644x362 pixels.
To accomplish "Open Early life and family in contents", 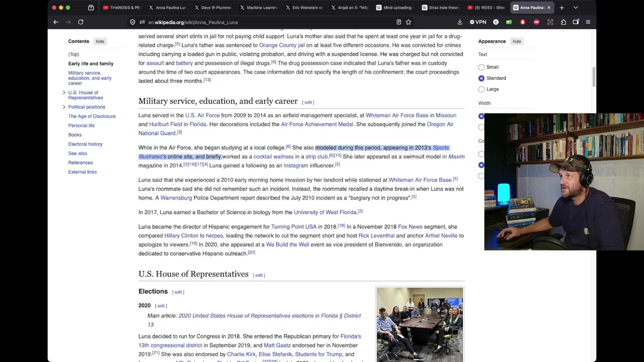I will (91, 63).
